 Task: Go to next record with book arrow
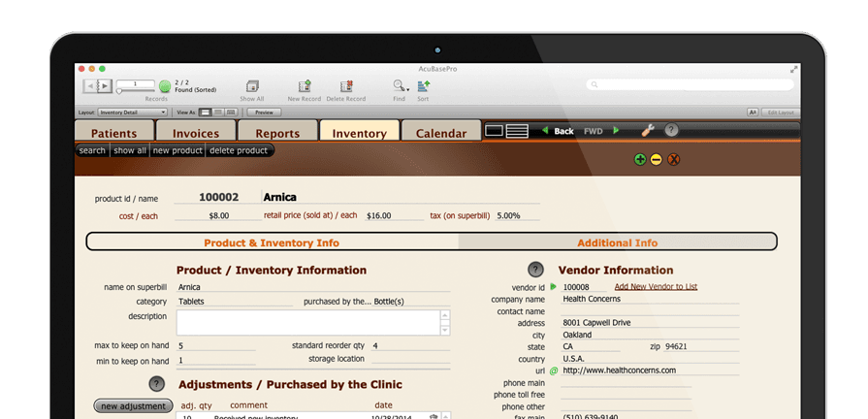click(x=105, y=85)
